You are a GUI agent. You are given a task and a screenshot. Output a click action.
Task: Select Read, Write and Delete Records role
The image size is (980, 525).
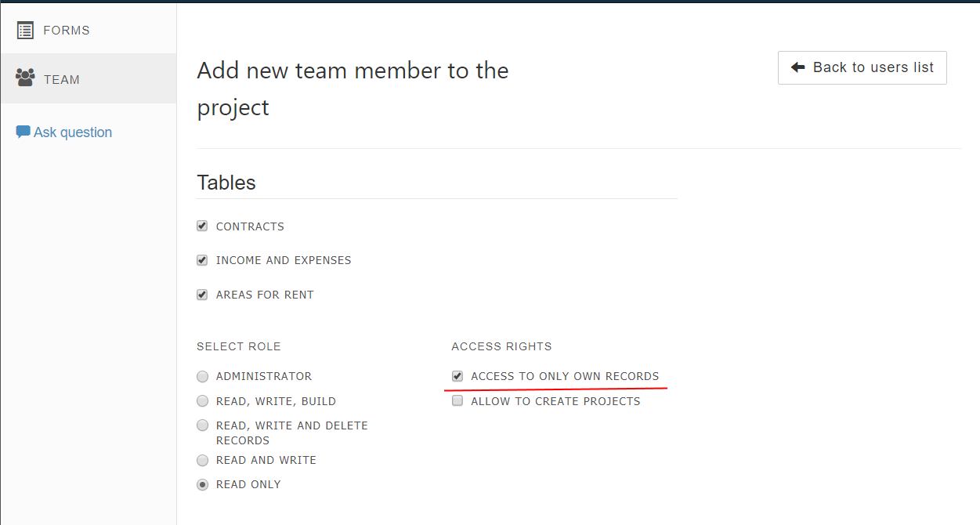pos(203,425)
